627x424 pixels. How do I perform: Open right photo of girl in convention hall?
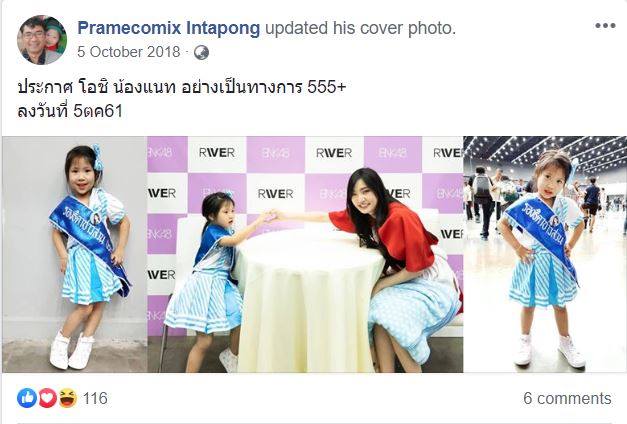545,254
